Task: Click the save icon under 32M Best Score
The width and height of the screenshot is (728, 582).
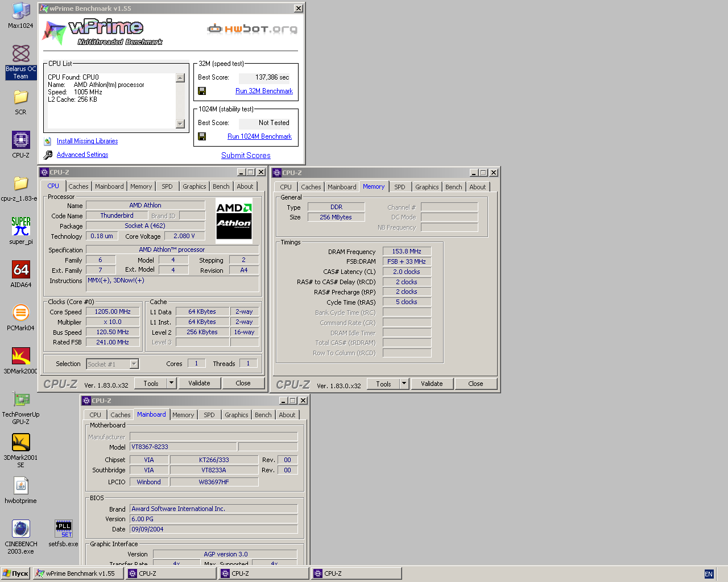Action: point(202,91)
